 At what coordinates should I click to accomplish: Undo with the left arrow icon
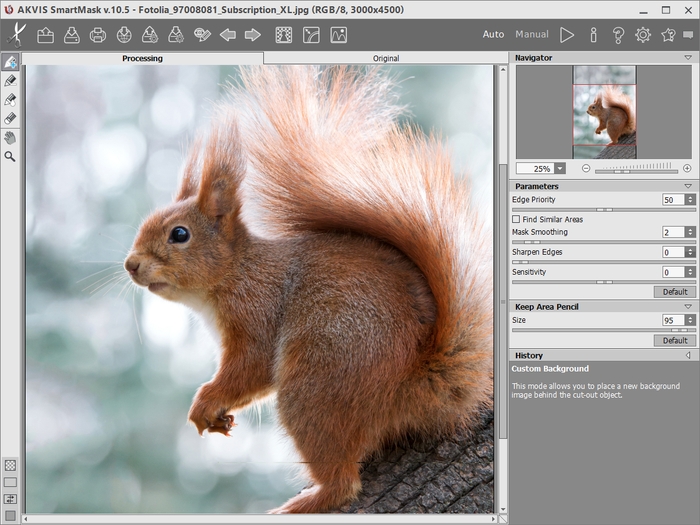pyautogui.click(x=228, y=35)
